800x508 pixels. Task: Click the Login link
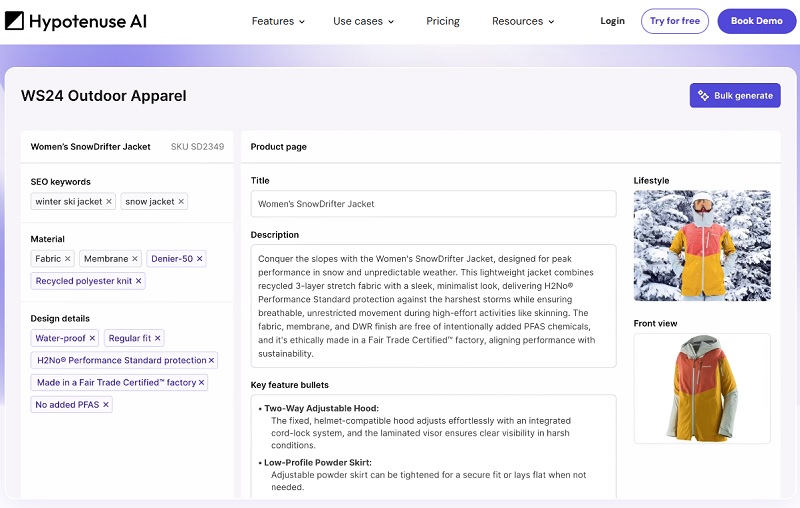pyautogui.click(x=612, y=21)
